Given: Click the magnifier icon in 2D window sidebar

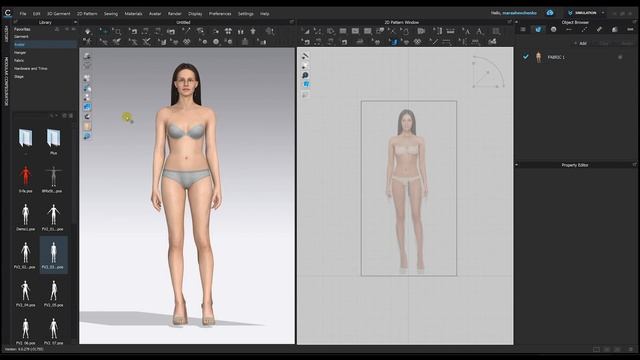Looking at the screenshot, I should point(305,75).
